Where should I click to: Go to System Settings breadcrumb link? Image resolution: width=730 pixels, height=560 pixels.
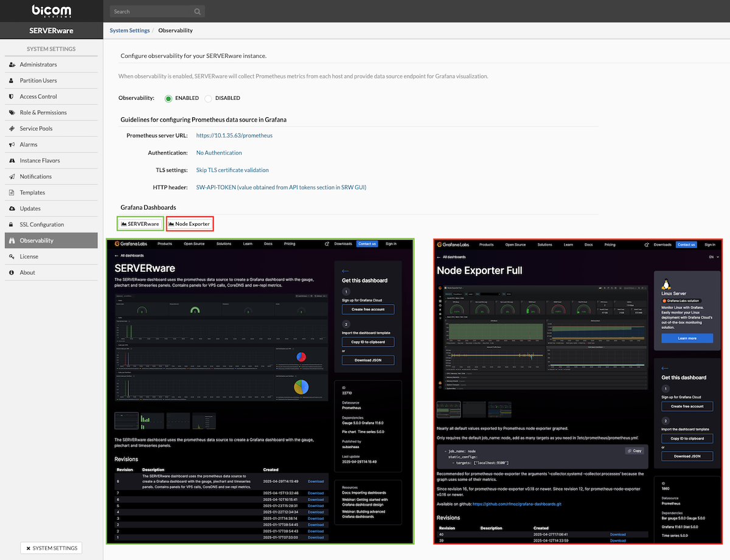(x=130, y=30)
